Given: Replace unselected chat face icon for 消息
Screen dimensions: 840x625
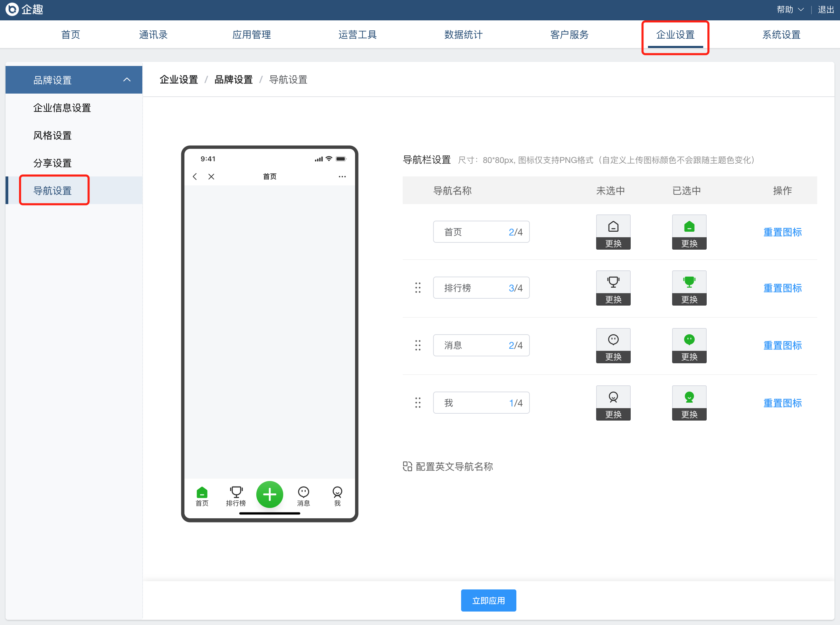Looking at the screenshot, I should [613, 356].
